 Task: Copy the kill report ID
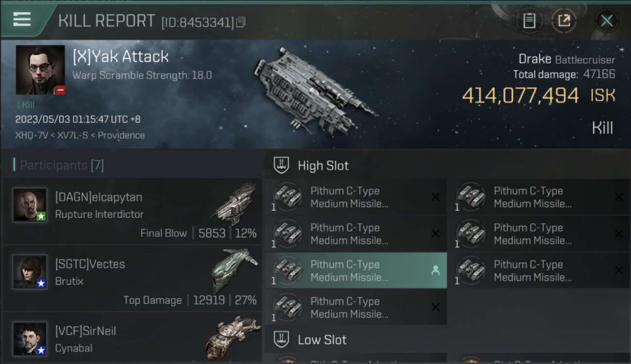241,22
